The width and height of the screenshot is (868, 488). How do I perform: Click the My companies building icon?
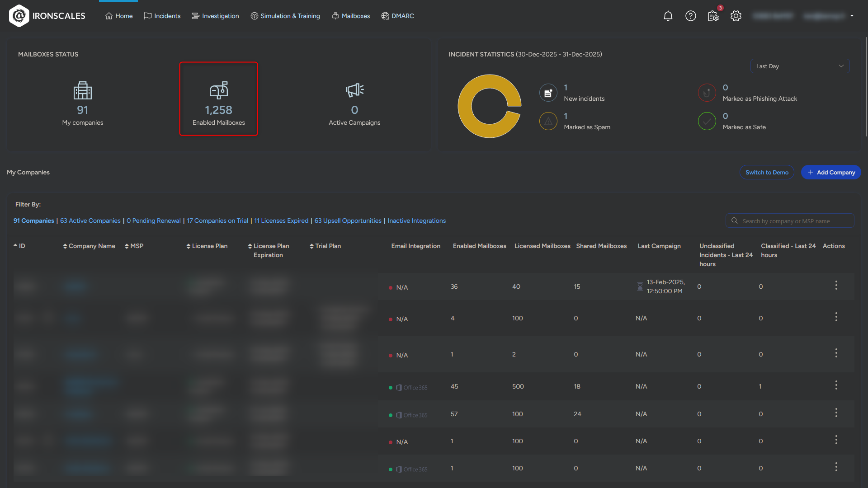point(83,90)
